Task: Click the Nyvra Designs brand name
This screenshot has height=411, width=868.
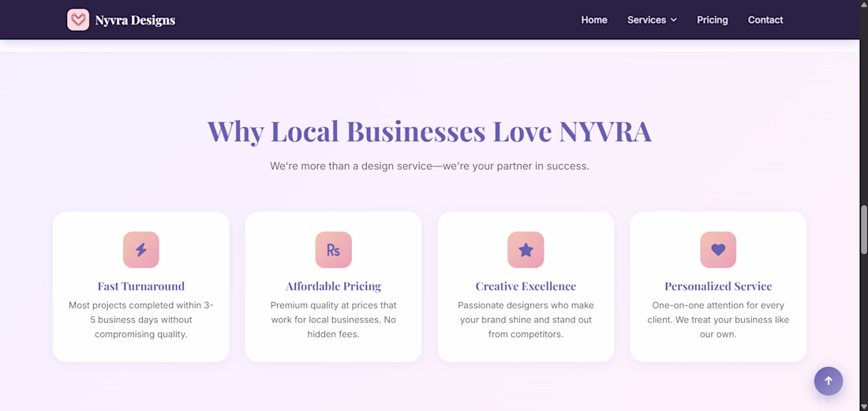Action: pyautogui.click(x=135, y=21)
